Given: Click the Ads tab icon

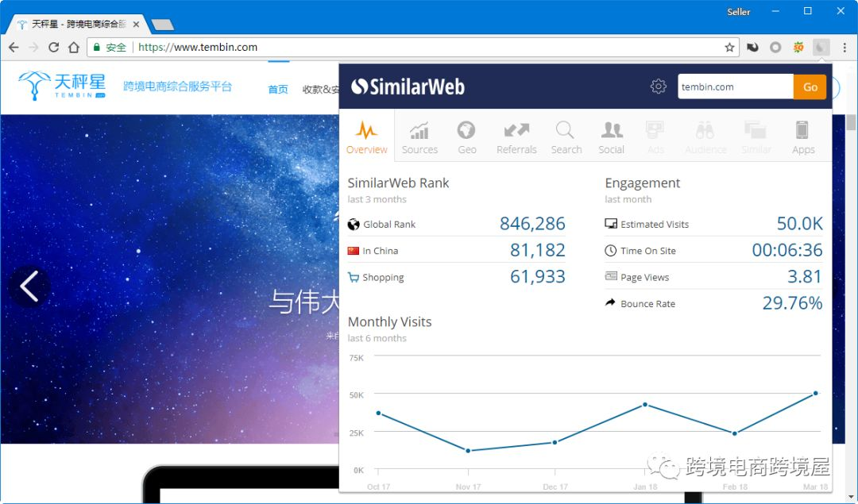Looking at the screenshot, I should 655,131.
